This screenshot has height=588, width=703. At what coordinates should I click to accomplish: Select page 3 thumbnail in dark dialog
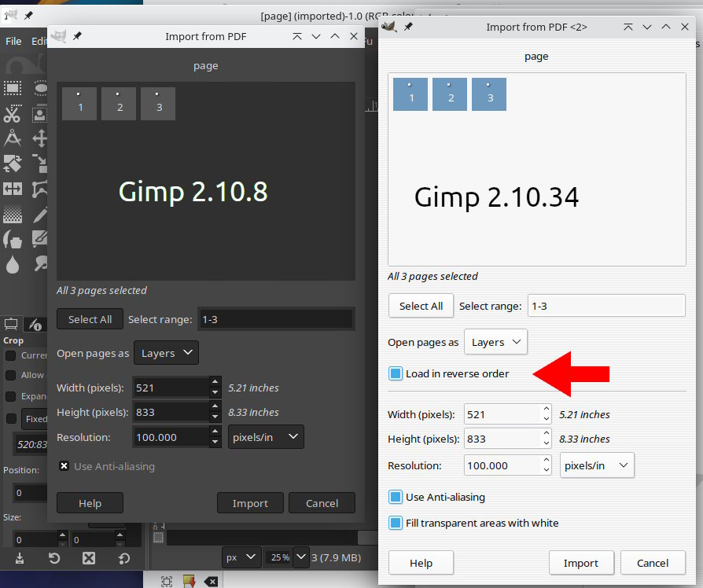158,104
